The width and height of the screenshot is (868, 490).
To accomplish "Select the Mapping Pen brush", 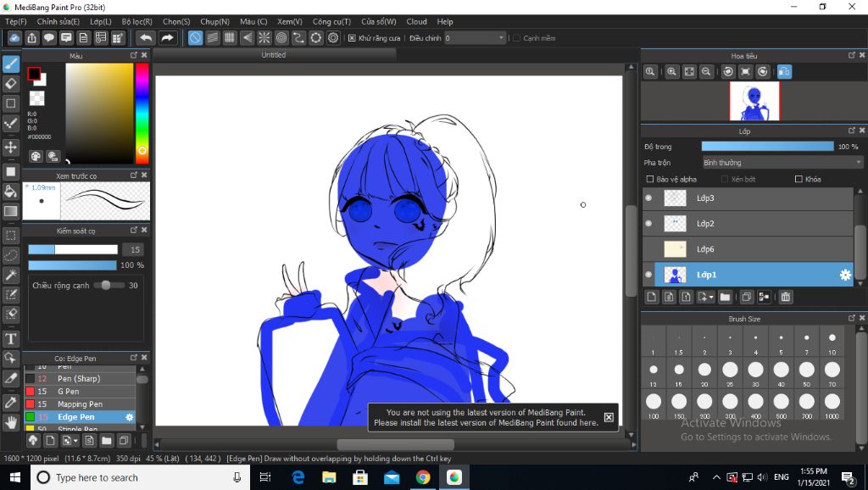I will click(81, 404).
